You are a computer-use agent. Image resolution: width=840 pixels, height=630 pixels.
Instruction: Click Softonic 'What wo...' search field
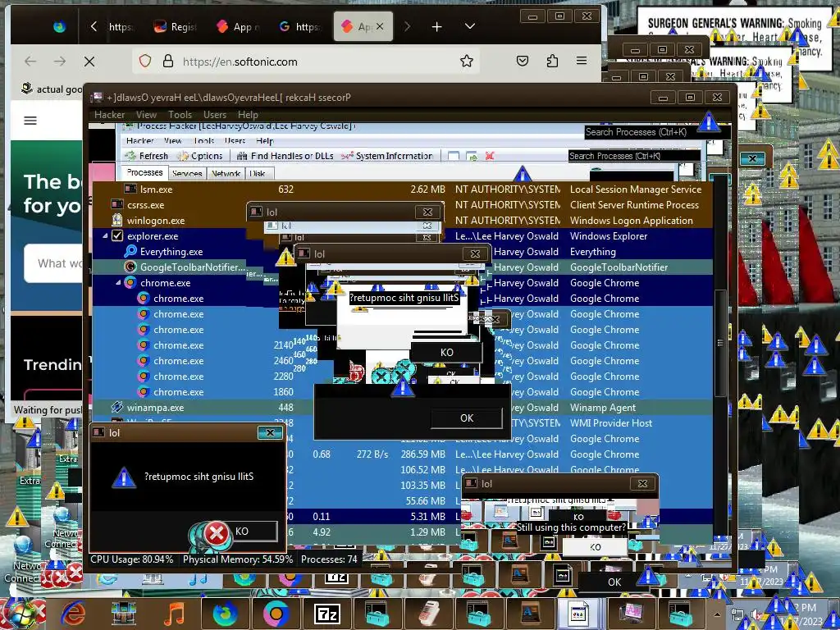(53, 263)
